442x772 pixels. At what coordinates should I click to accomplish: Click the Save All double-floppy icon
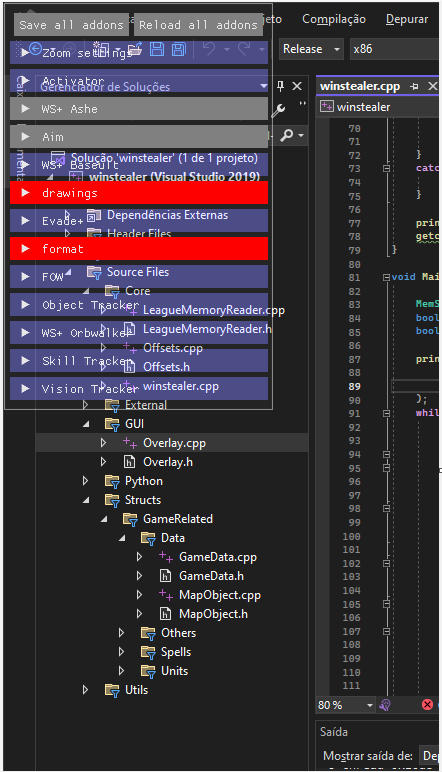click(179, 49)
